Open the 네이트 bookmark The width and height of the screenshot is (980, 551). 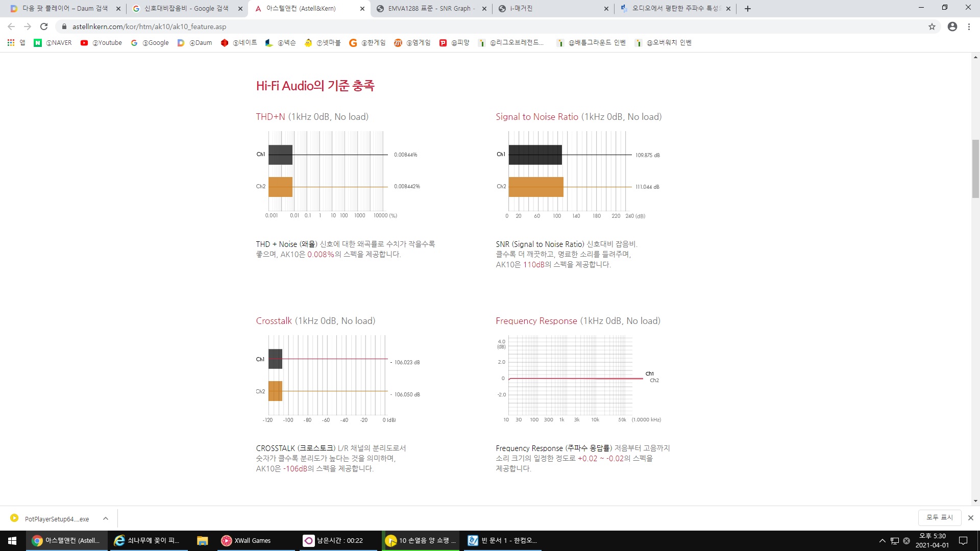(238, 43)
